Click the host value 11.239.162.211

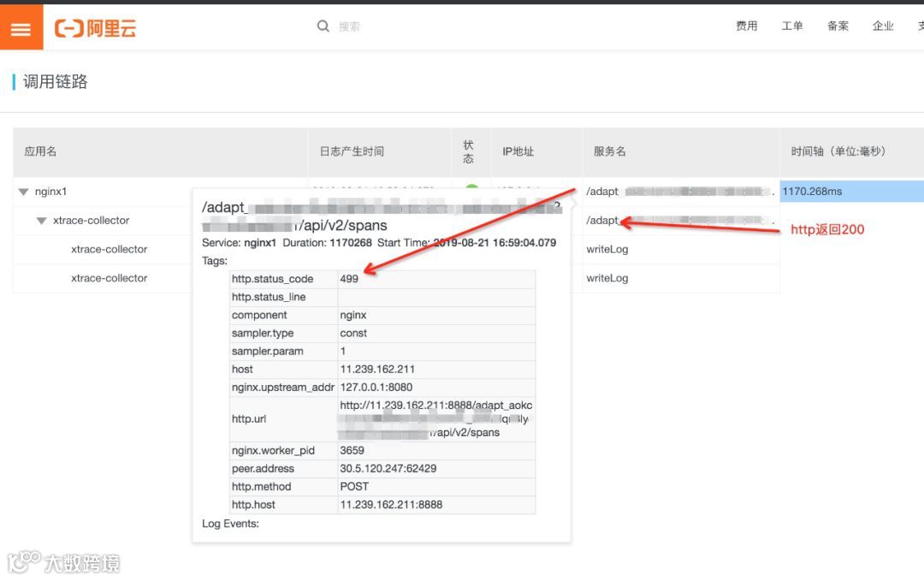377,369
